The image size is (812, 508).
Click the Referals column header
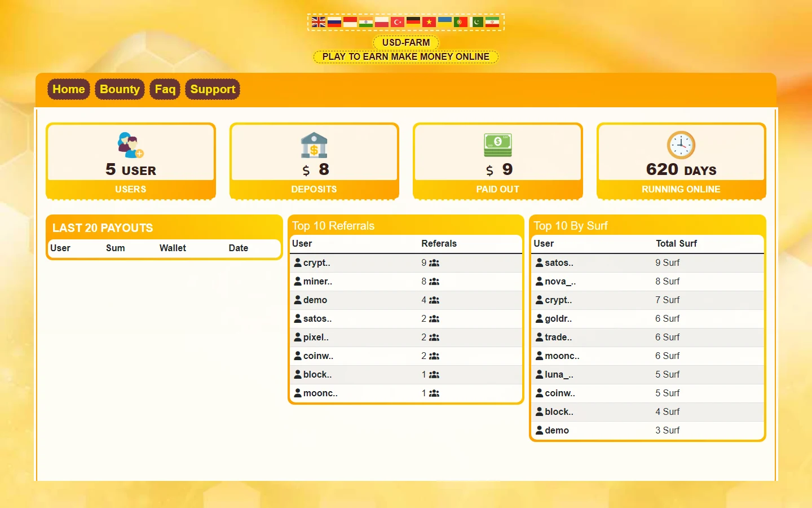coord(439,243)
